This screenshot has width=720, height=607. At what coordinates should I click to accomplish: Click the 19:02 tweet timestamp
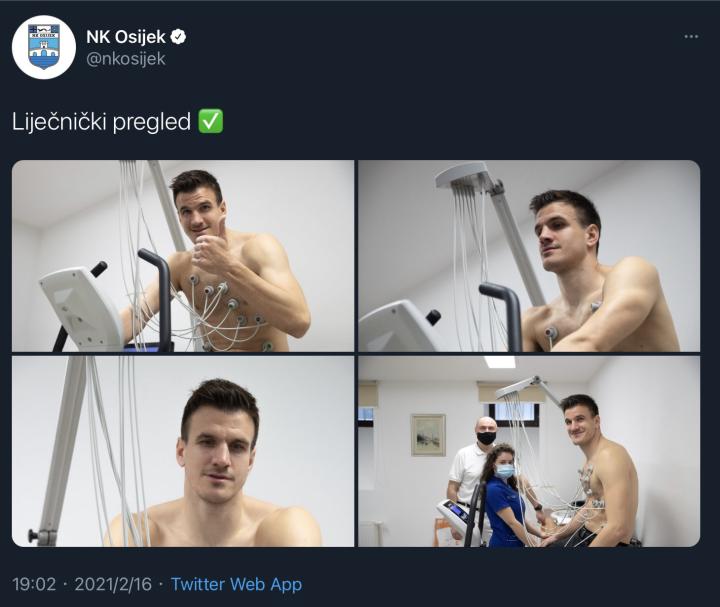(x=33, y=584)
